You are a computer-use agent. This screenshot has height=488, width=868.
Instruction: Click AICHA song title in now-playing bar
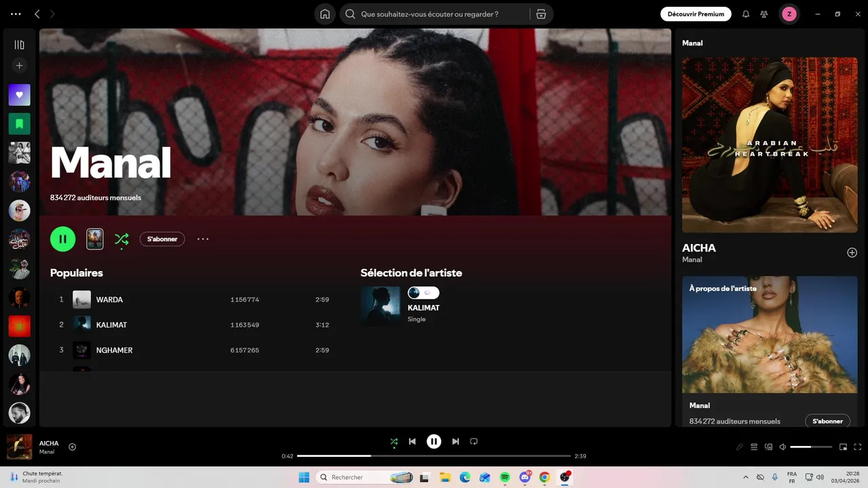[x=49, y=443]
